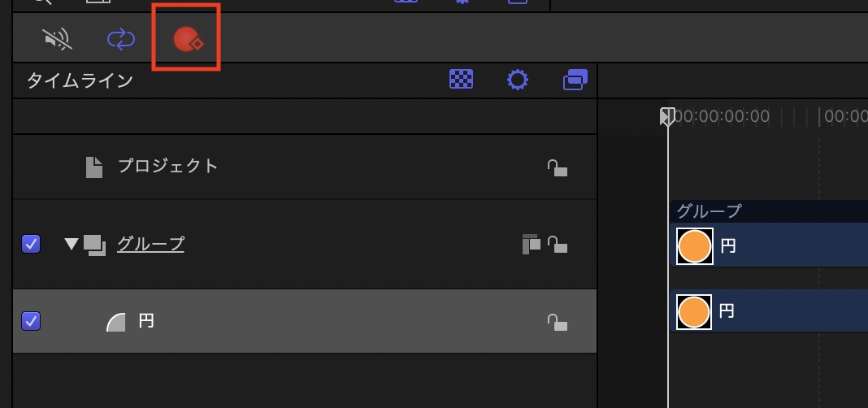
Task: Mute audio with the crossed speaker icon
Action: pyautogui.click(x=57, y=37)
